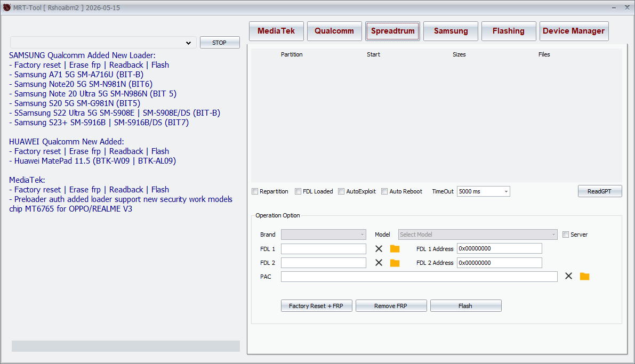Click into the FDL 1 Address field
This screenshot has height=364, width=635.
tap(499, 249)
